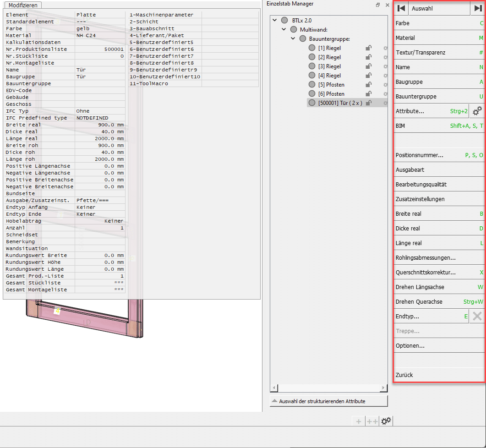Click Optionen... button
The width and height of the screenshot is (486, 448).
point(439,346)
